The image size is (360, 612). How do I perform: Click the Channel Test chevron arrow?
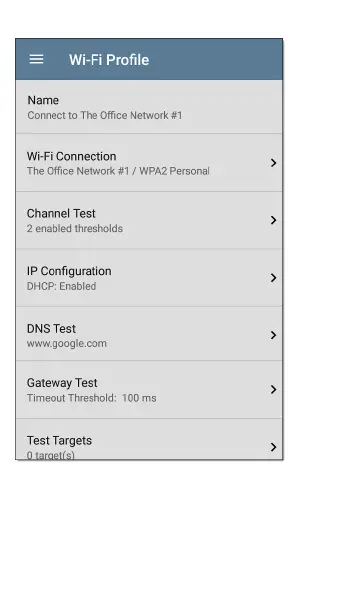click(x=273, y=220)
